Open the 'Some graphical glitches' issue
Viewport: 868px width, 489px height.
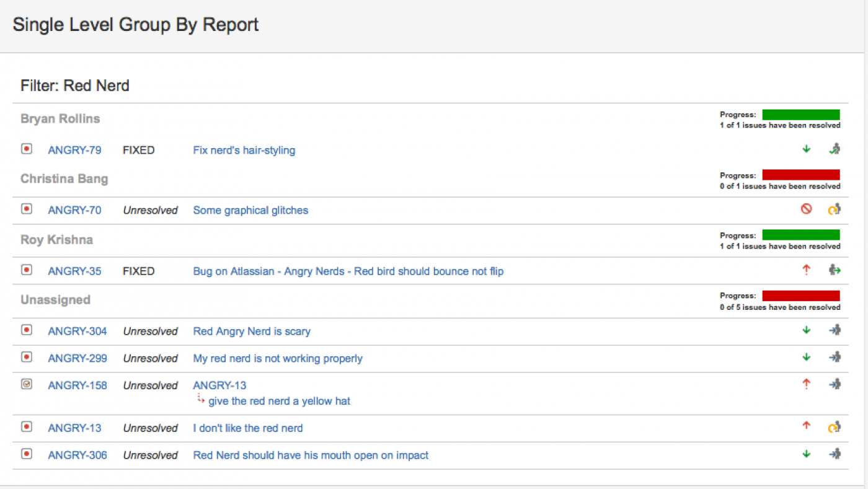tap(250, 210)
